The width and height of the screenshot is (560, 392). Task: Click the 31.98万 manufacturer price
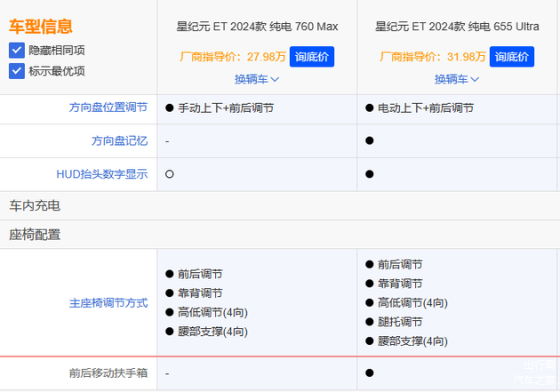click(x=467, y=57)
